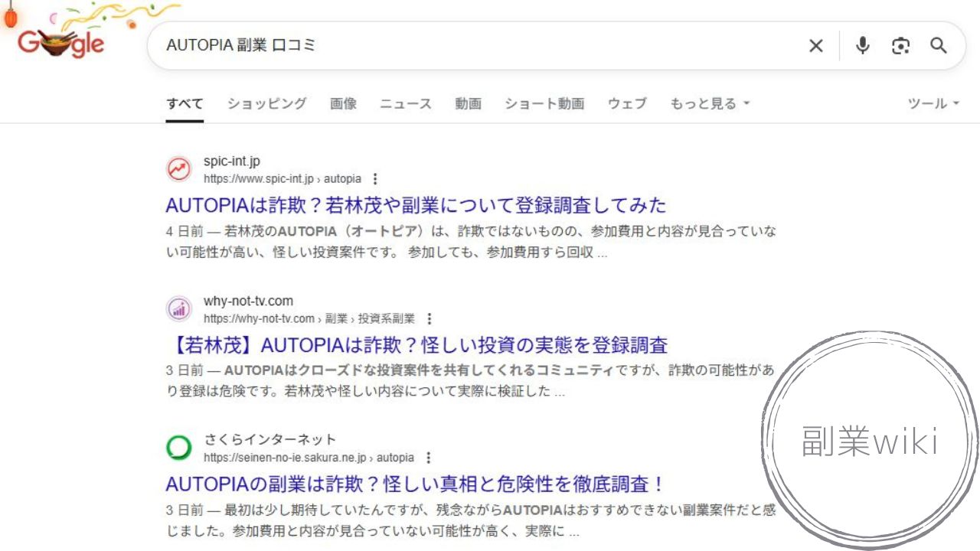
Task: Click the https://seinen-no-ie.sakura.ne.jp › autopia URL
Action: coord(309,458)
